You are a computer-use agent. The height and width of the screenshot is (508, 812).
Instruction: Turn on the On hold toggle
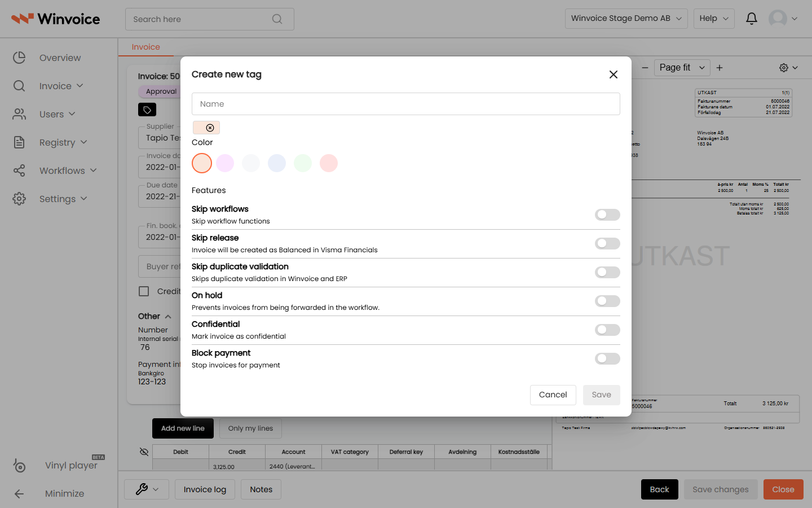click(607, 301)
